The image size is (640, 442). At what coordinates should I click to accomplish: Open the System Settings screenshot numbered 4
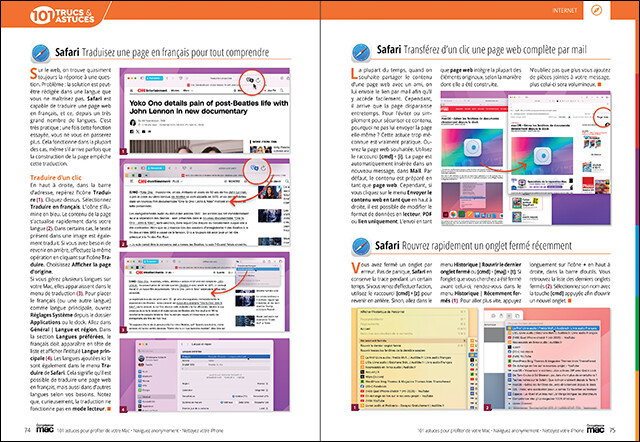tap(204, 375)
